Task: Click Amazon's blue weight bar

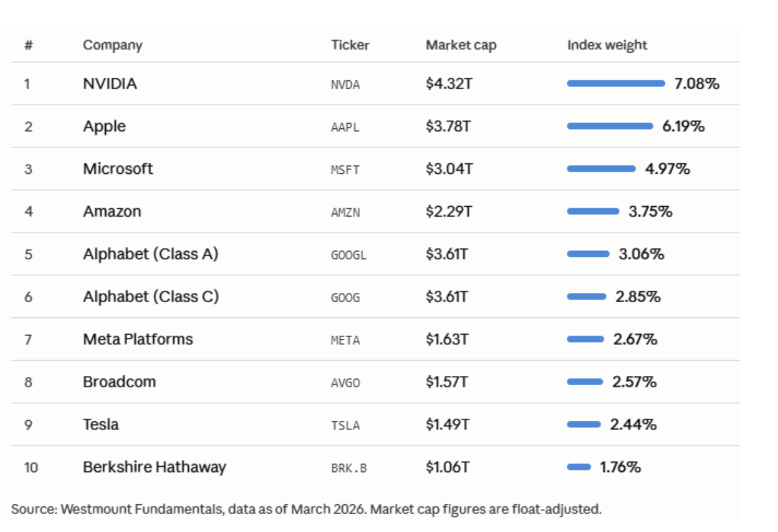Action: click(593, 211)
